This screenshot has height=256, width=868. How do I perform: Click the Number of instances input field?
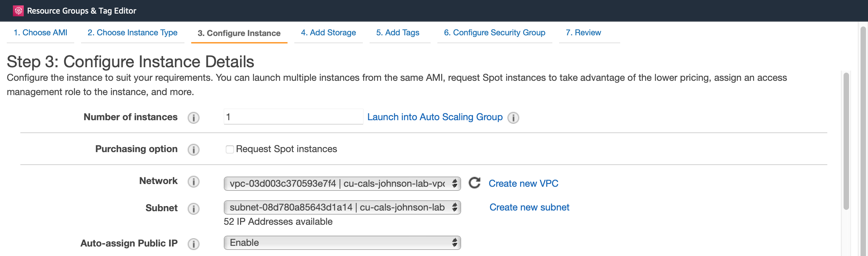pos(293,117)
